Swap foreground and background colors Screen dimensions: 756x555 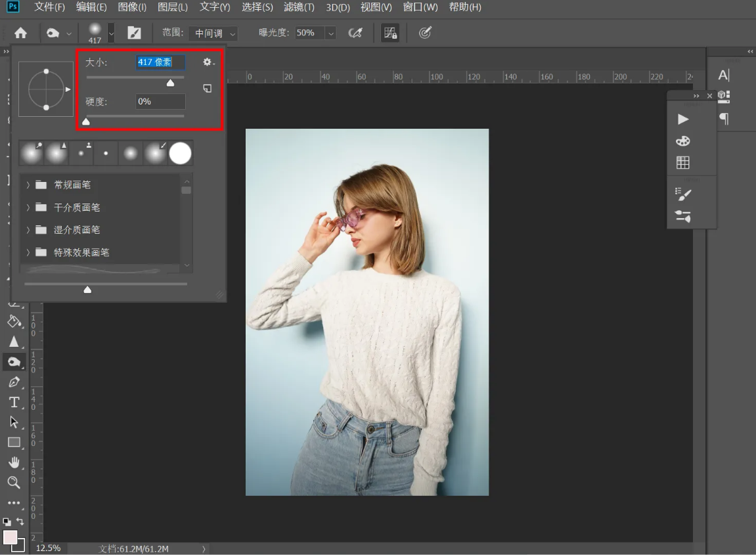pyautogui.click(x=20, y=522)
